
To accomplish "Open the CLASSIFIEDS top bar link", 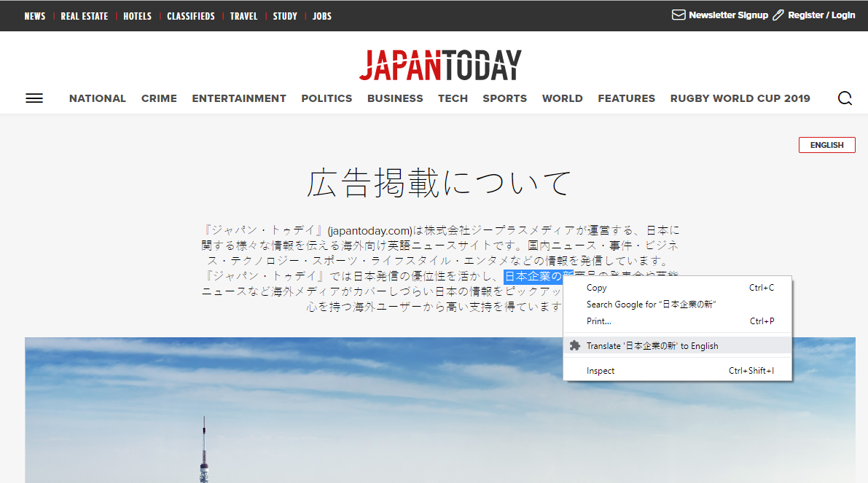I will pos(191,16).
